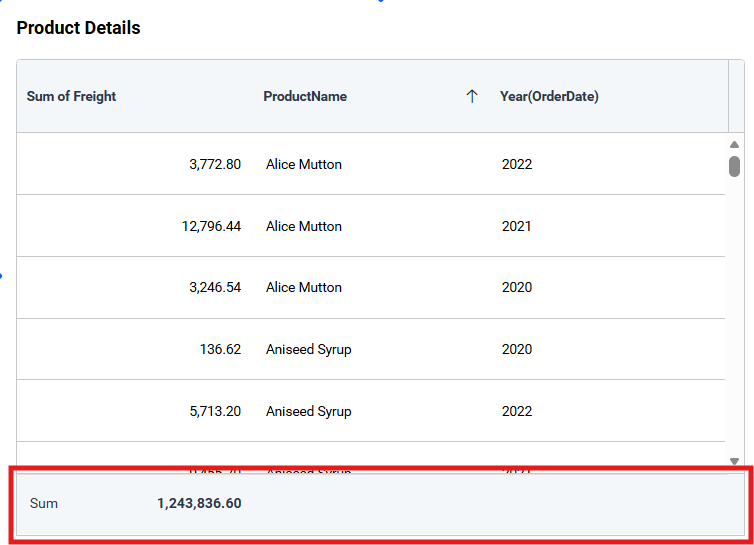Select the year cell in the 3,772.80 row
The width and height of the screenshot is (754, 545).
[517, 164]
